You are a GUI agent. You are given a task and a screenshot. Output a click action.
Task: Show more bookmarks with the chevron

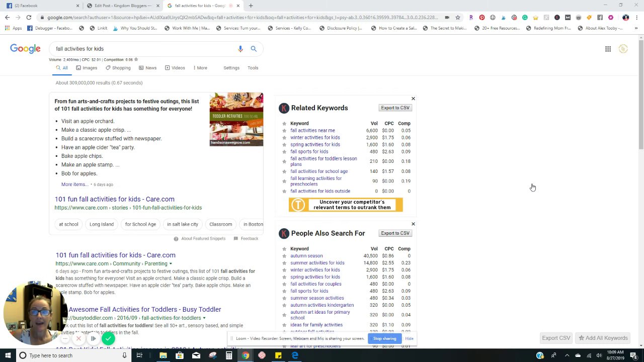point(636,28)
